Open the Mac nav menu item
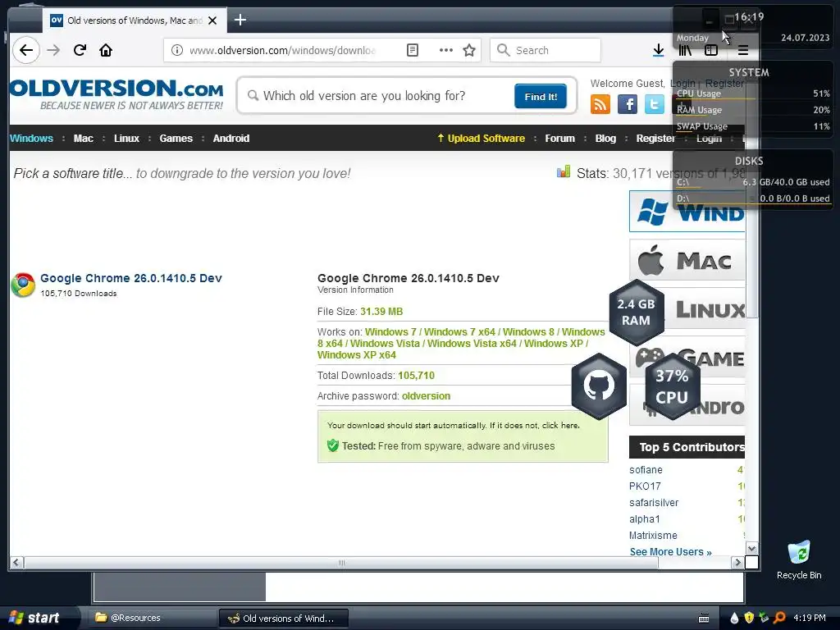Screen dimensions: 840x630 click(x=83, y=138)
